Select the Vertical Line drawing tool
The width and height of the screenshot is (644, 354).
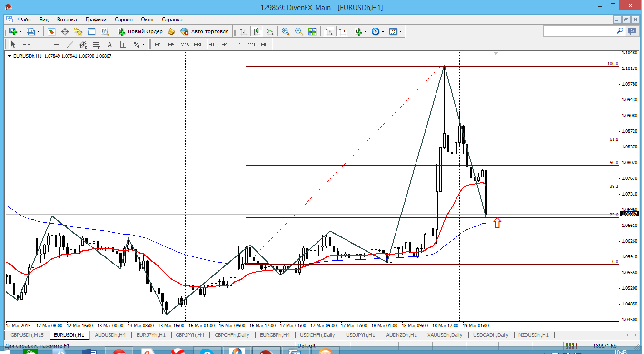coord(43,44)
